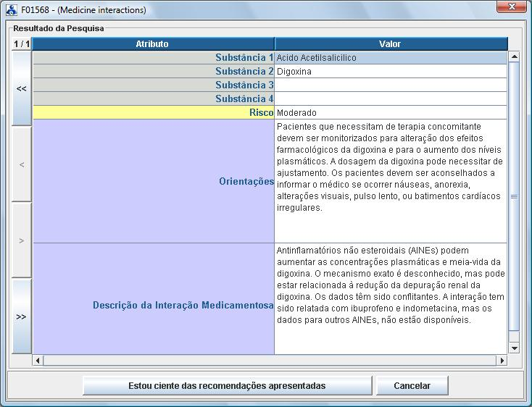Click the 'Substância 3' attribute label

pos(244,85)
